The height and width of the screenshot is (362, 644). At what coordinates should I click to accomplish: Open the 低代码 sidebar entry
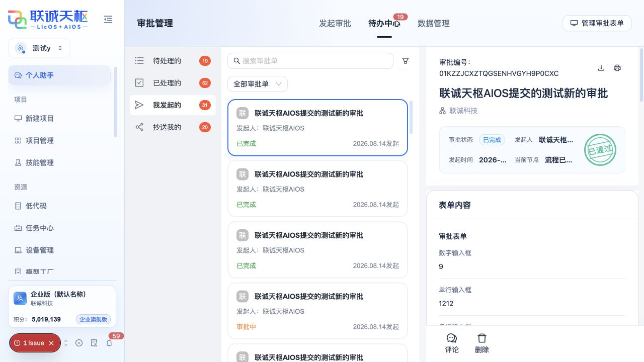point(59,206)
